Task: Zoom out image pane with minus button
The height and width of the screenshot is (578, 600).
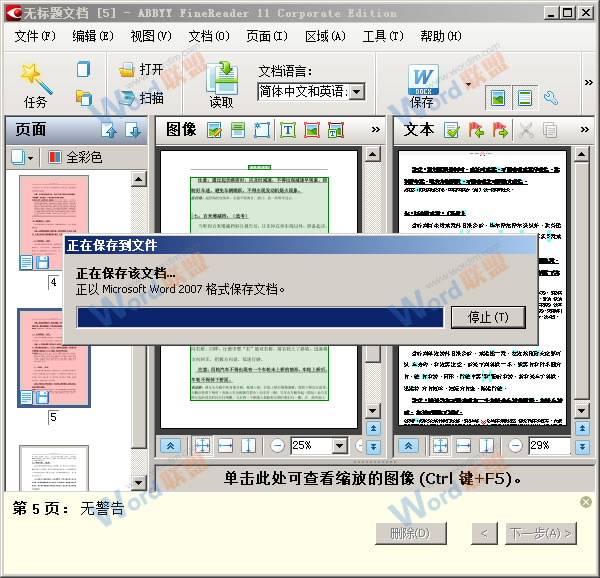Action: (x=277, y=446)
